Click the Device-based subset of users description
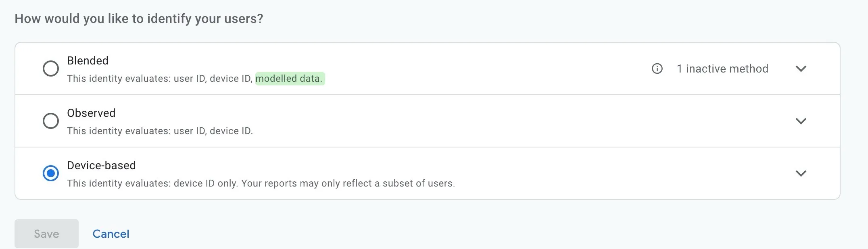The image size is (868, 249). click(x=261, y=183)
